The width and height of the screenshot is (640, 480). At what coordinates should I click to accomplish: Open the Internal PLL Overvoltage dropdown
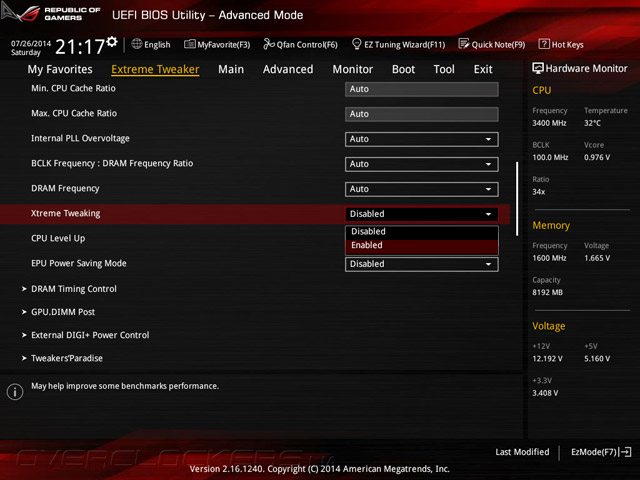pyautogui.click(x=422, y=139)
